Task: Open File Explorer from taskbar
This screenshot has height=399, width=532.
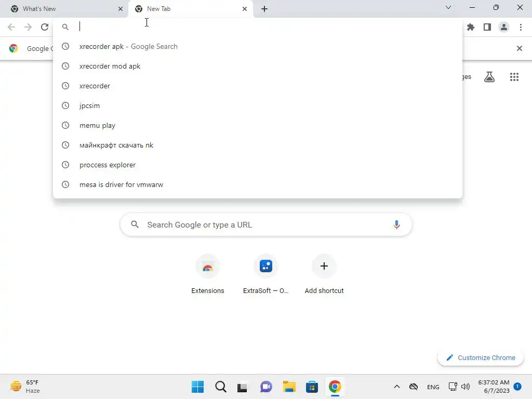Action: coord(289,387)
